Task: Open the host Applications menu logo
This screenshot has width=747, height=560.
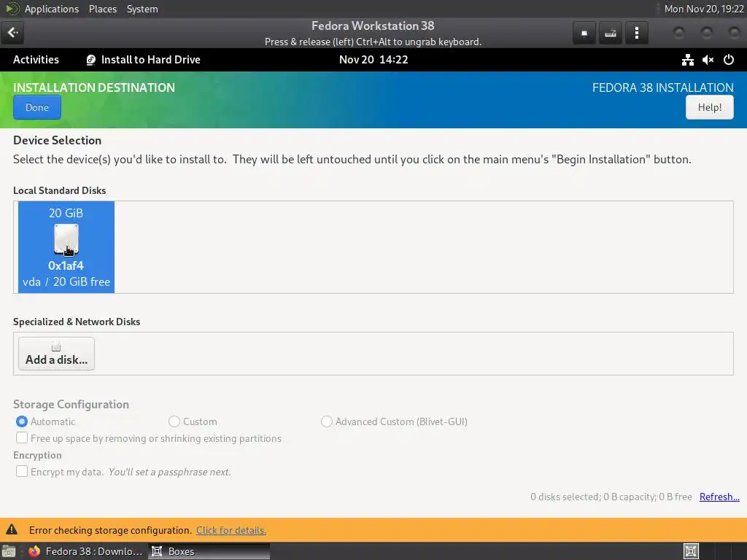Action: [12, 9]
